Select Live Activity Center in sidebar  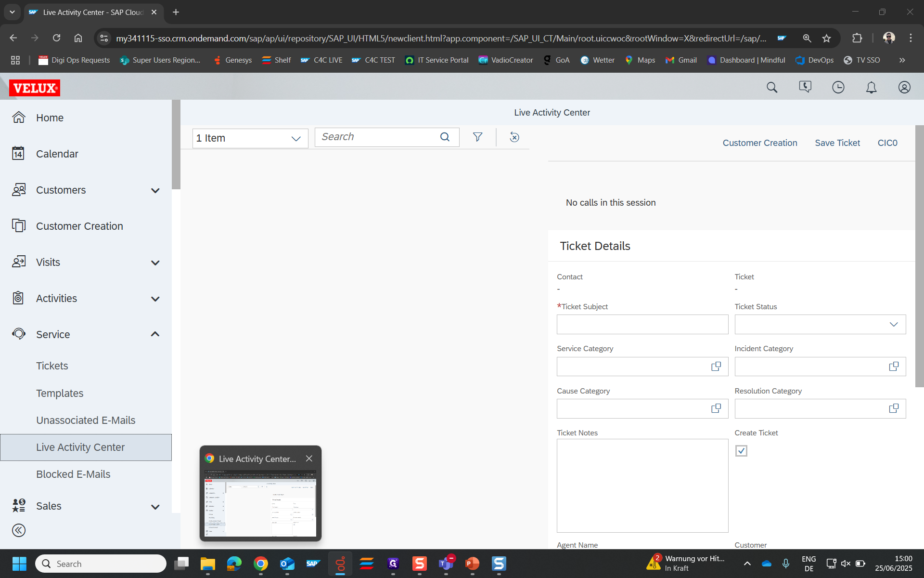[x=86, y=447]
